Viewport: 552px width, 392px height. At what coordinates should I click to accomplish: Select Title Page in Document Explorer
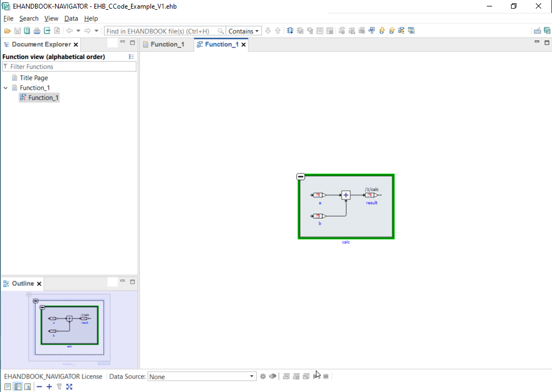33,78
